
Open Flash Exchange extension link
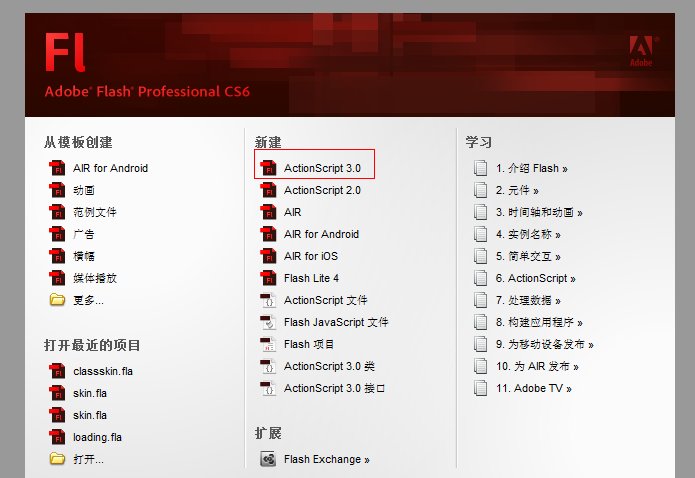click(327, 459)
